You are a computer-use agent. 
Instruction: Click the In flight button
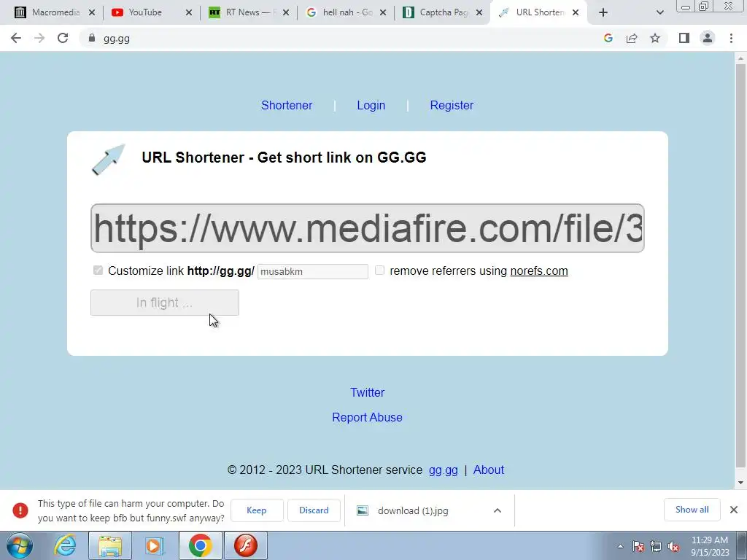[165, 303]
